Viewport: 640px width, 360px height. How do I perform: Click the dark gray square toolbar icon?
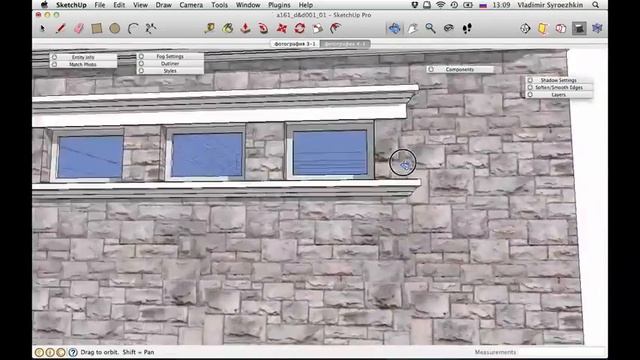[x=579, y=28]
